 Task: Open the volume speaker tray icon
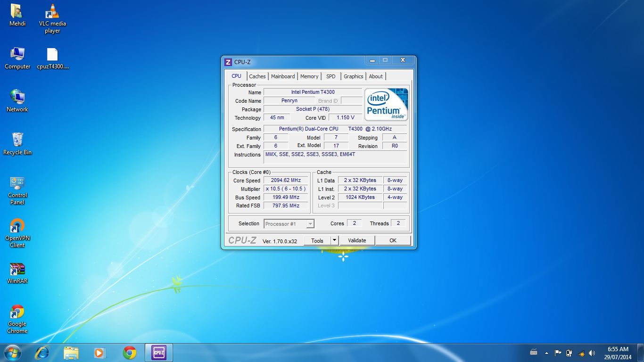click(592, 353)
